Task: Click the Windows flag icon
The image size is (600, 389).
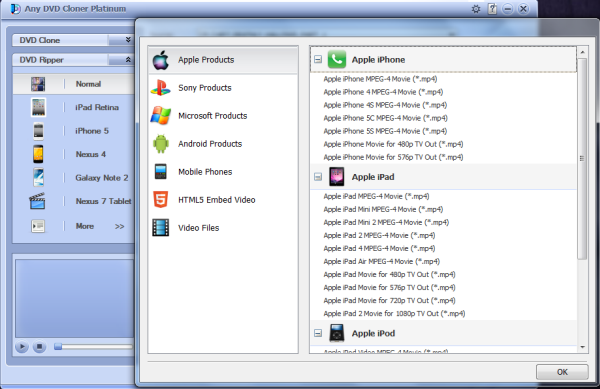Action: (x=161, y=116)
